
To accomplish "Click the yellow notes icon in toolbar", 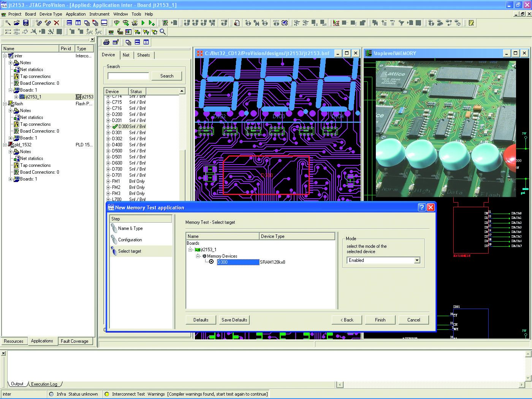I will (x=471, y=23).
